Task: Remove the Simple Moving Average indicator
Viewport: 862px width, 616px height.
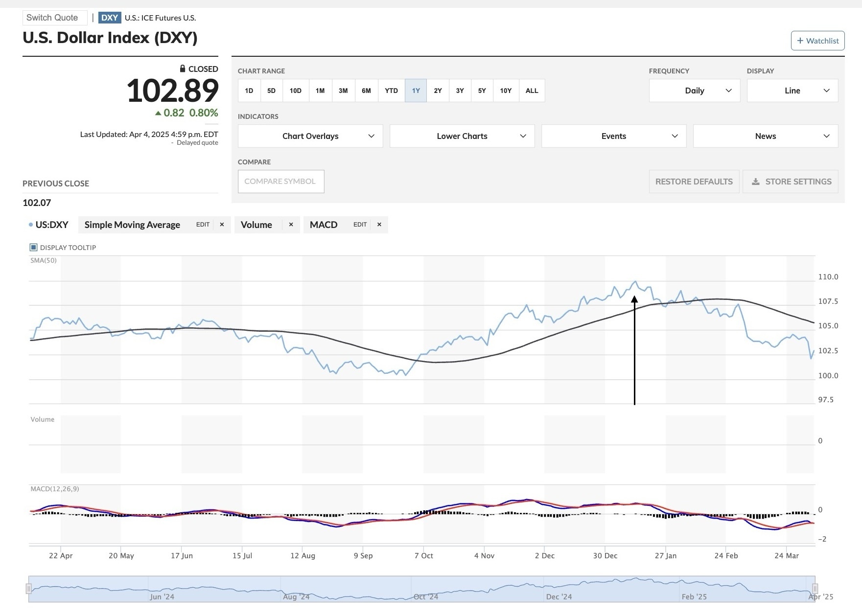Action: [222, 225]
